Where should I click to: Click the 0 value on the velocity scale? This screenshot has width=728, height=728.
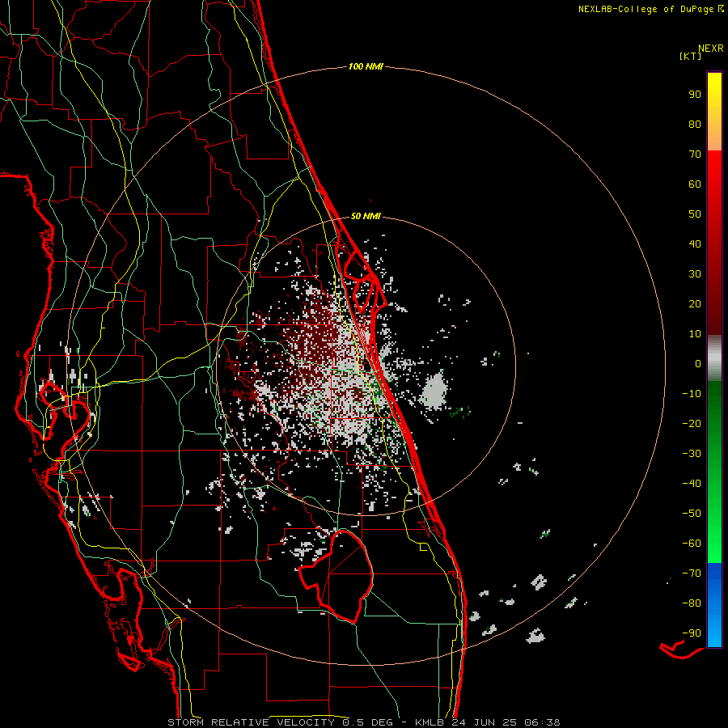coord(698,364)
